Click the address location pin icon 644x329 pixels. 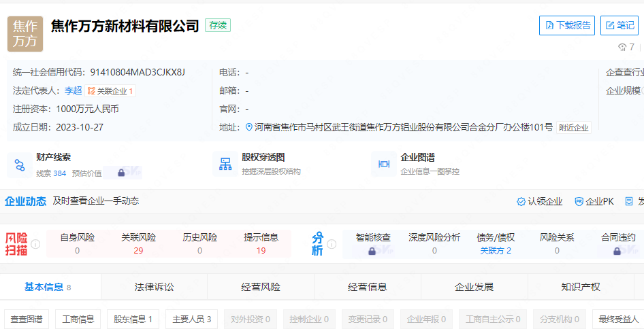(x=248, y=127)
